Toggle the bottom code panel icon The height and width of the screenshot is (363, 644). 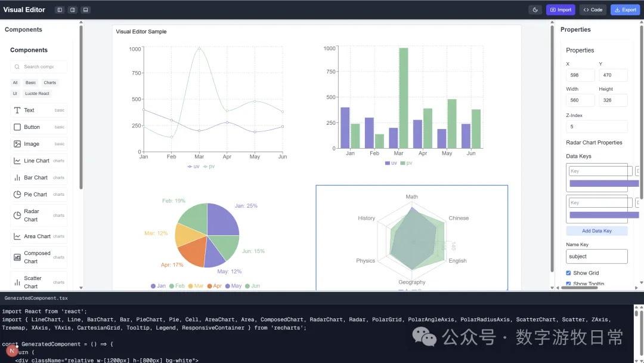pos(86,10)
